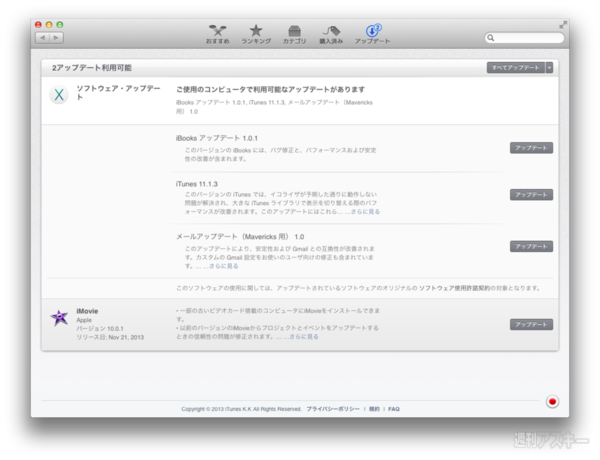The height and width of the screenshot is (460, 600).
Task: Expand iTunes description with さらに見る
Action: 365,212
